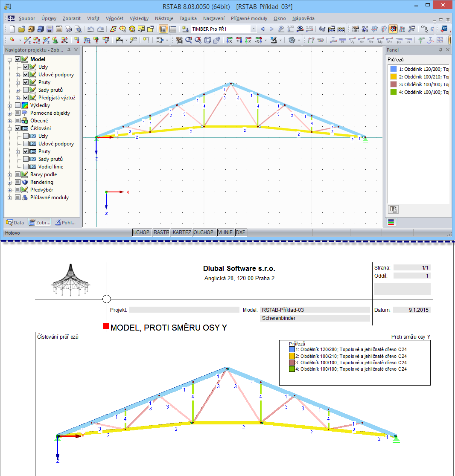View in X direction icon
Viewport: 455px width, 476px height.
[x=230, y=40]
